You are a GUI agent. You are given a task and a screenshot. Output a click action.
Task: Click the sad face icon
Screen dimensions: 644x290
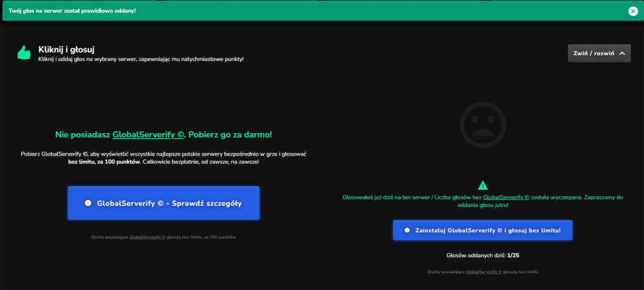click(x=482, y=125)
